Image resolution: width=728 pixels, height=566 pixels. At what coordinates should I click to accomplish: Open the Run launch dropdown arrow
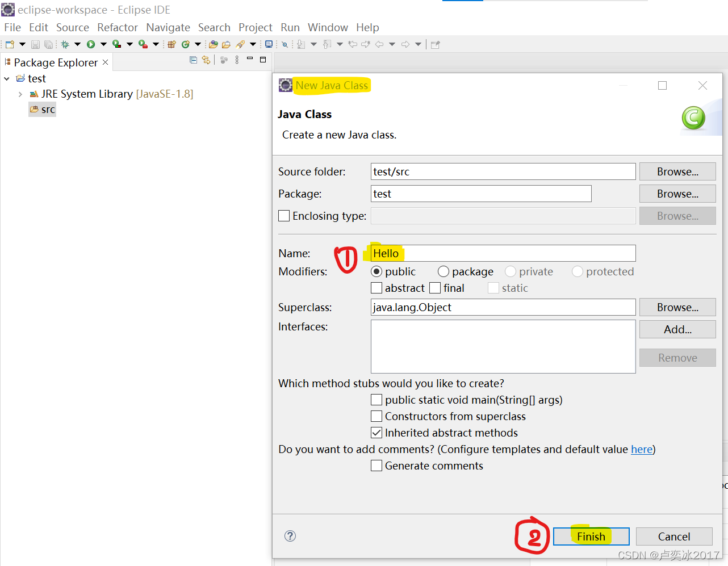click(103, 44)
